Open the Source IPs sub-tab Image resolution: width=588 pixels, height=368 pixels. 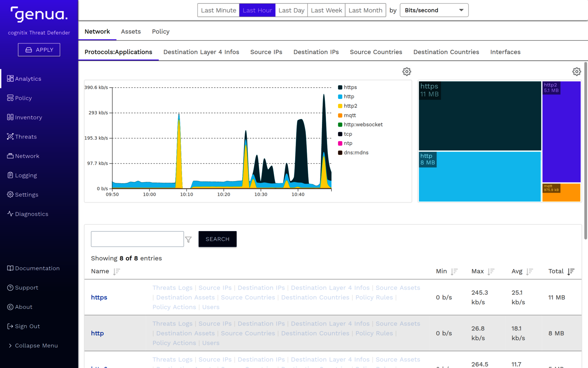click(266, 52)
